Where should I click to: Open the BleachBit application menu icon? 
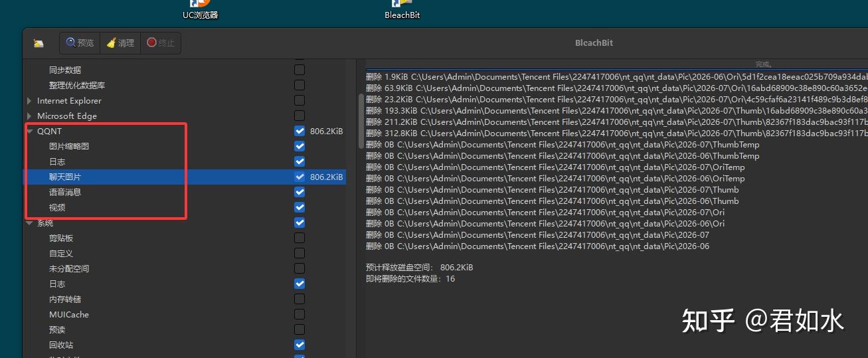pyautogui.click(x=39, y=43)
